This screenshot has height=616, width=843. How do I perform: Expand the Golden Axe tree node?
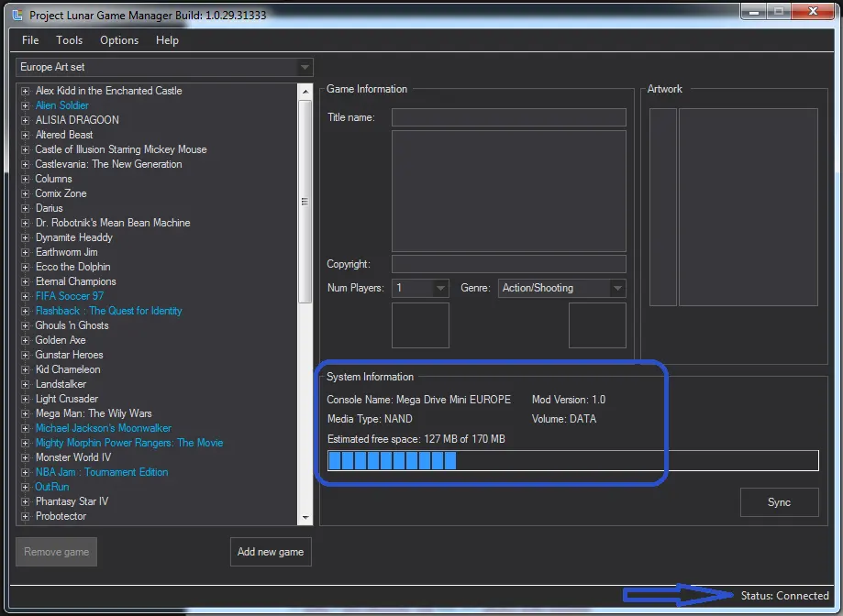coord(26,340)
